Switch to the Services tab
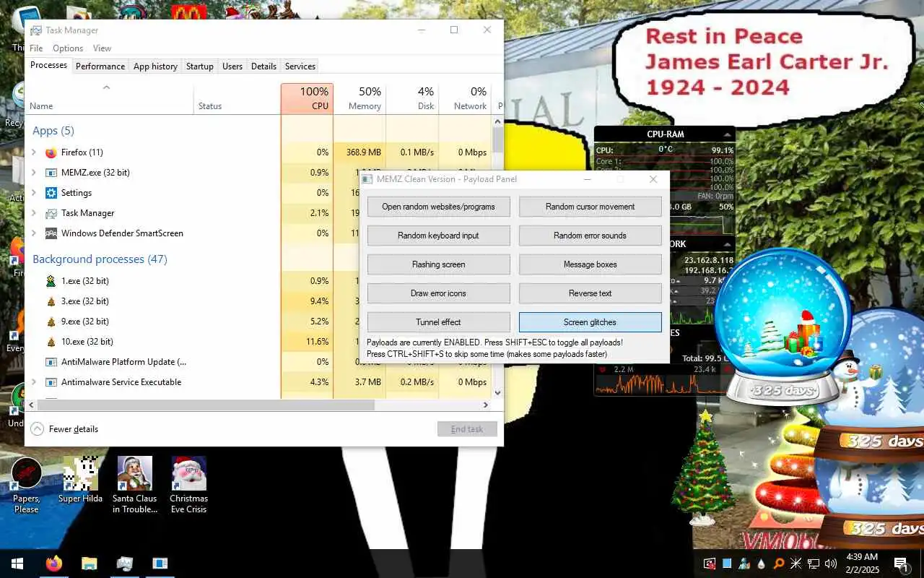Viewport: 924px width, 578px height. tap(300, 66)
